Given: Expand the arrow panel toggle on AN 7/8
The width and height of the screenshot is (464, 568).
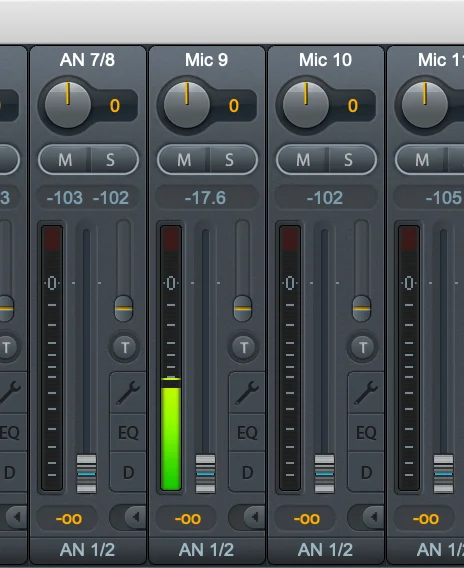Looking at the screenshot, I should point(135,517).
